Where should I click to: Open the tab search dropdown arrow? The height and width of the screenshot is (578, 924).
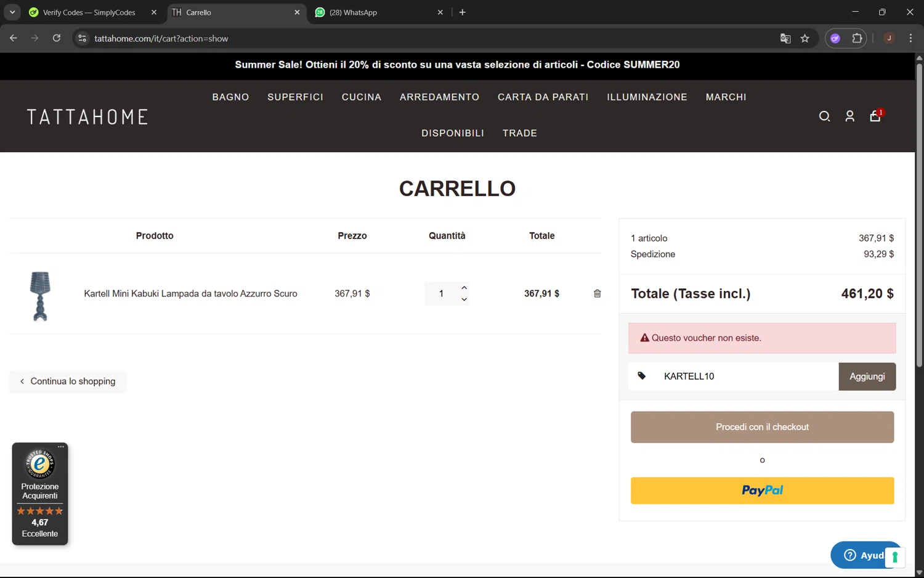click(x=12, y=12)
